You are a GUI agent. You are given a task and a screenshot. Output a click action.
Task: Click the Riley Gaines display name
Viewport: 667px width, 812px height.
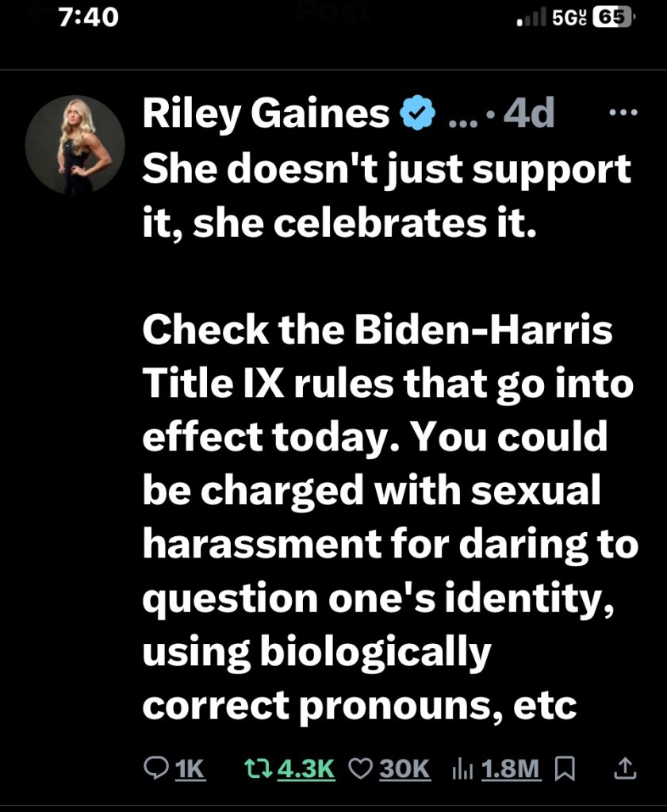click(266, 115)
